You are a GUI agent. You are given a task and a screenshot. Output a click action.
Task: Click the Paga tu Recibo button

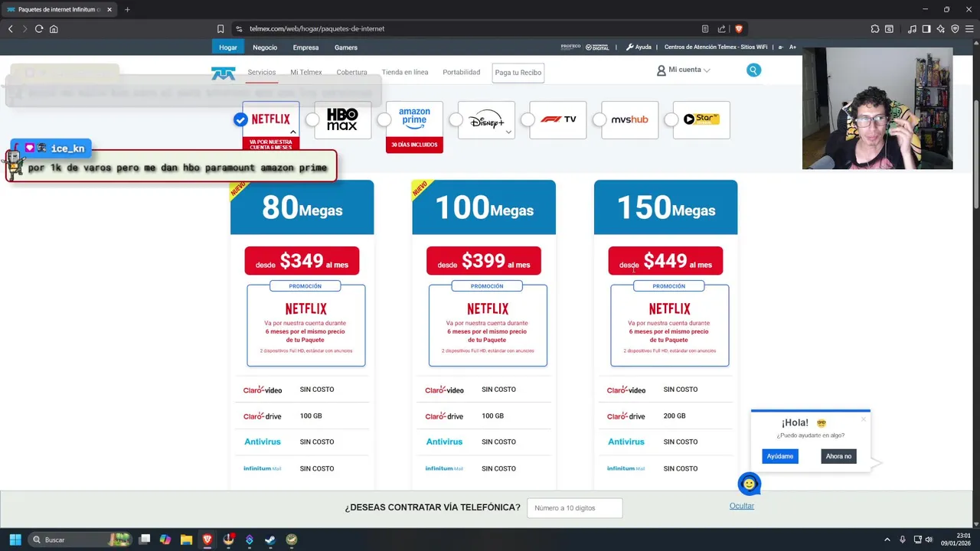click(518, 73)
